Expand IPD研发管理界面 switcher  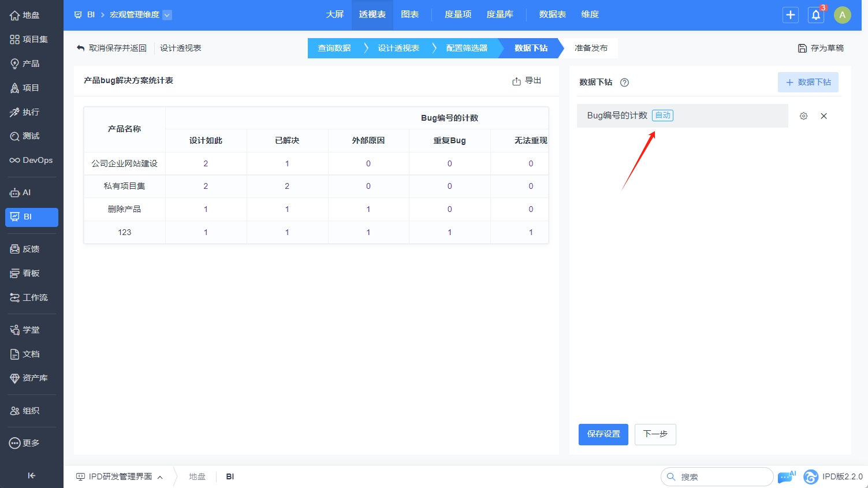120,477
